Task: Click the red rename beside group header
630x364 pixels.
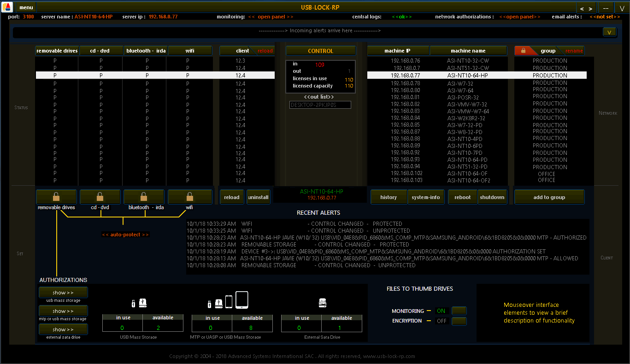Action: [x=574, y=51]
